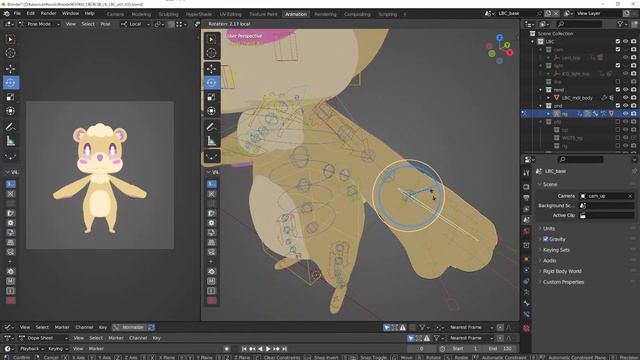Expand the LBC_mdl_body tree item
The width and height of the screenshot is (640, 360).
[549, 98]
